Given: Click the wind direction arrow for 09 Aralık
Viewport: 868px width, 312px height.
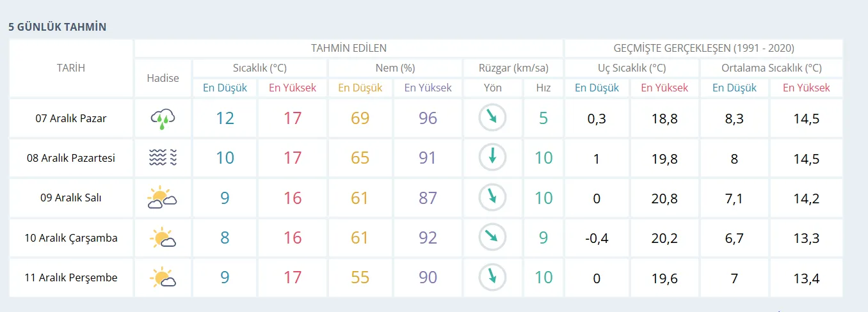Looking at the screenshot, I should click(492, 198).
